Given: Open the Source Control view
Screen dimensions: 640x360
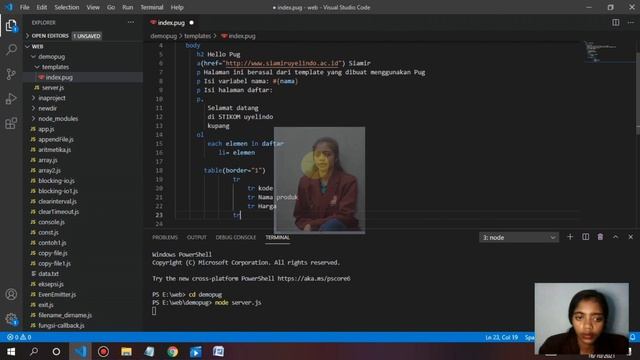Looking at the screenshot, I should click(x=11, y=74).
